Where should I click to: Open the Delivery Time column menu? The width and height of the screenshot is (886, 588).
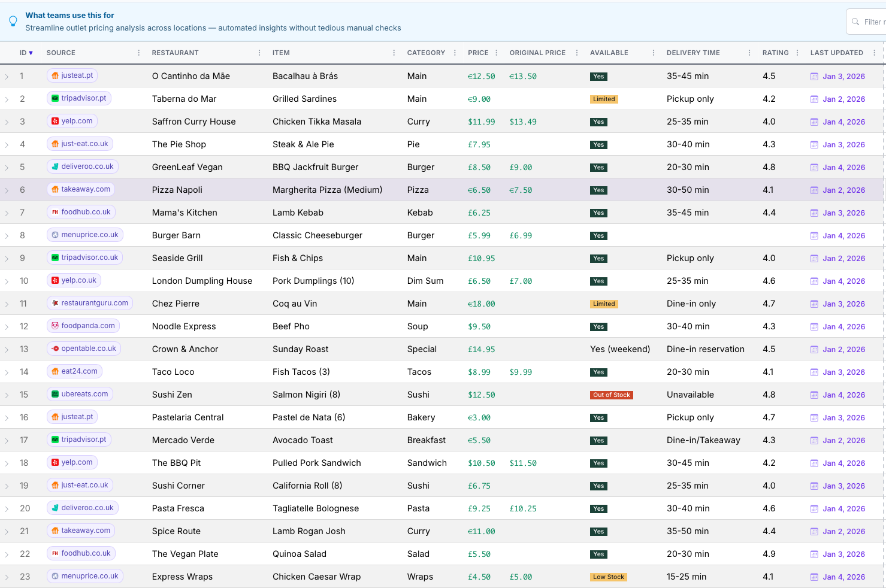[x=749, y=53]
